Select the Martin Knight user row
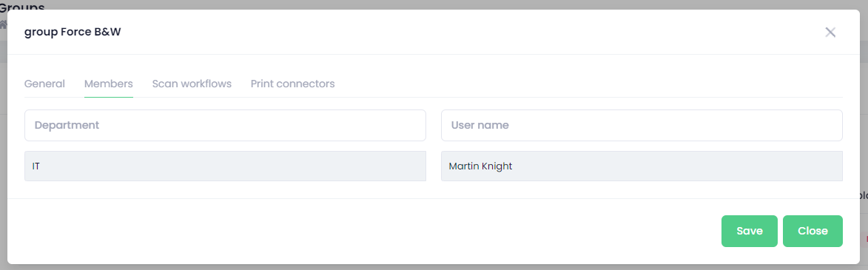The width and height of the screenshot is (868, 270). (642, 166)
